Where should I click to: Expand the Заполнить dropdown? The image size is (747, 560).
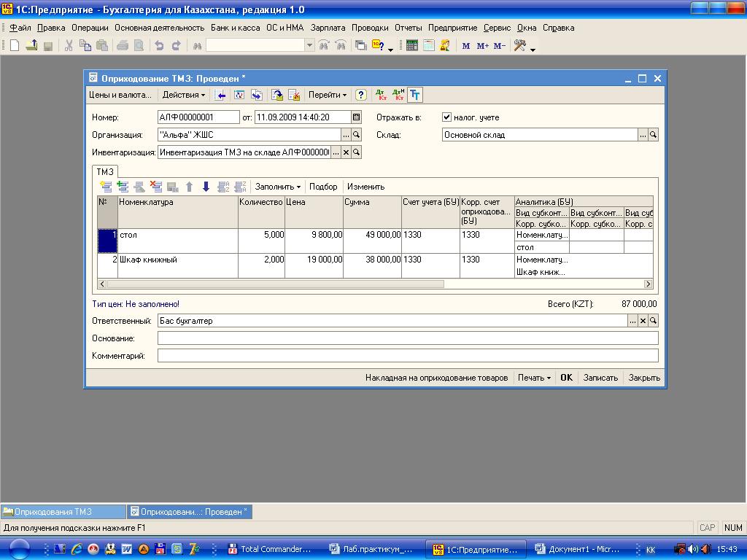pos(278,187)
